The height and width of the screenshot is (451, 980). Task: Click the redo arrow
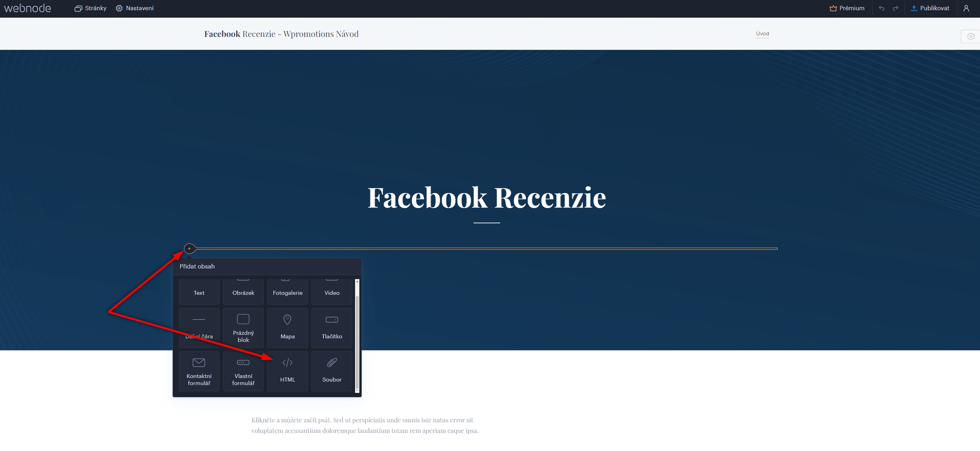point(895,8)
